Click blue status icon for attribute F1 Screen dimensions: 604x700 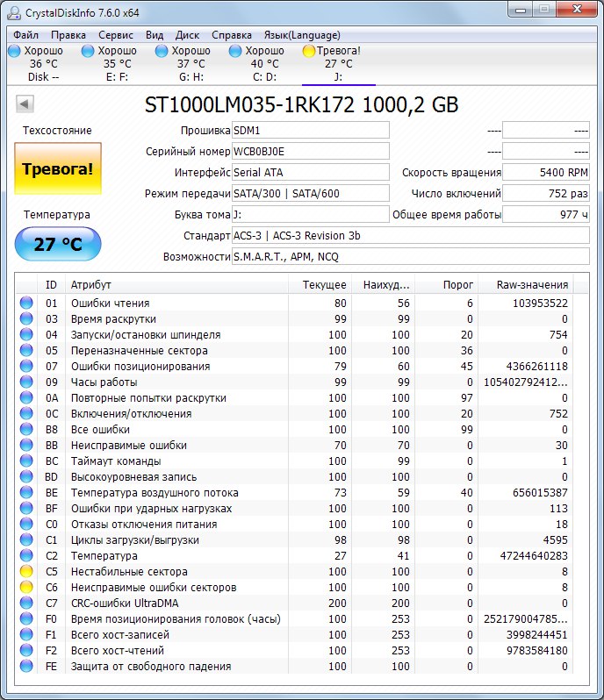26,634
